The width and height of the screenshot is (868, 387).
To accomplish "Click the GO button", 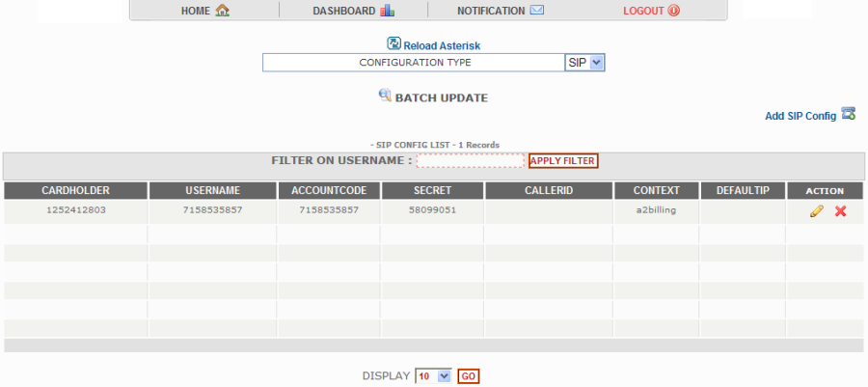I will pos(469,376).
